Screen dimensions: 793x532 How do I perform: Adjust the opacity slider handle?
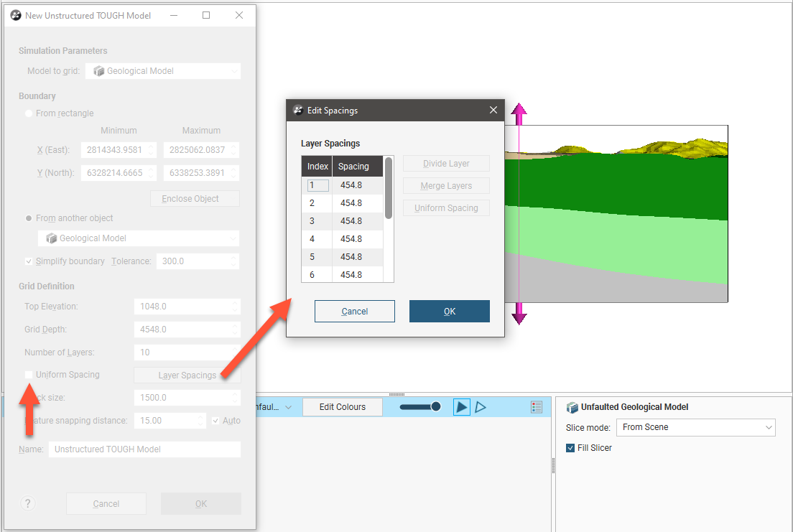435,407
